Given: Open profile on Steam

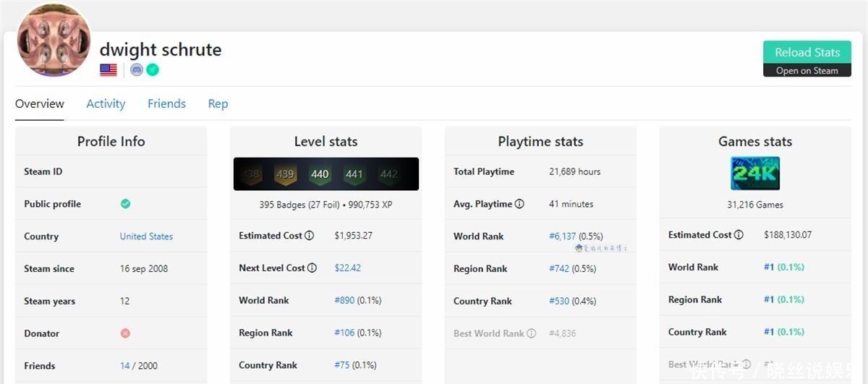Looking at the screenshot, I should tap(807, 71).
